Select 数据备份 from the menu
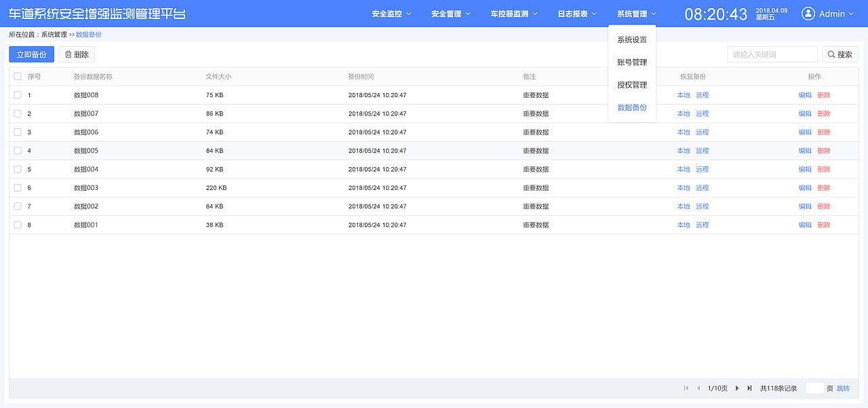 pyautogui.click(x=632, y=107)
